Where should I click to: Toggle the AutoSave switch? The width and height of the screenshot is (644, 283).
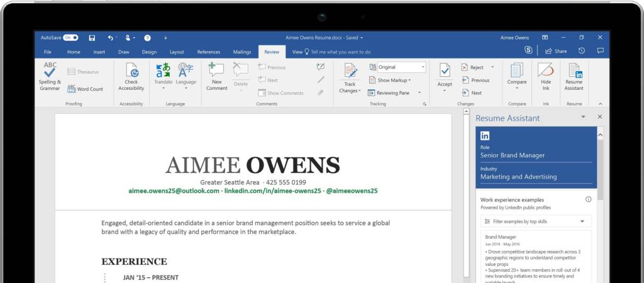click(70, 38)
